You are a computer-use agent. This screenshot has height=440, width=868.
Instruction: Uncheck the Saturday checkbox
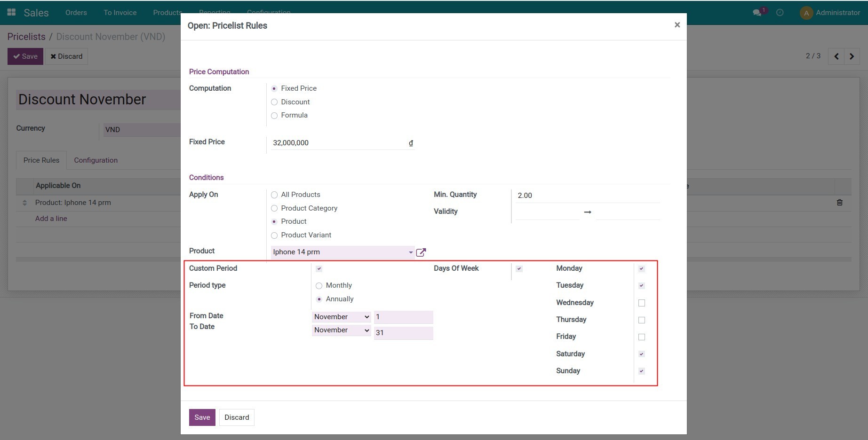tap(641, 354)
